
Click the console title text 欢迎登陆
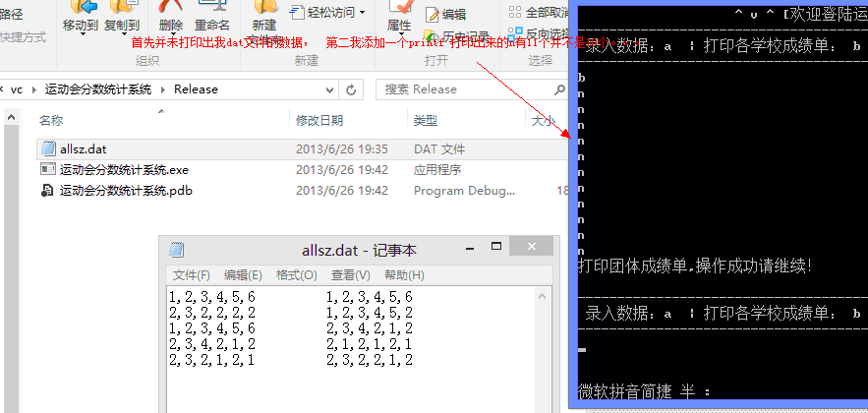(x=829, y=14)
